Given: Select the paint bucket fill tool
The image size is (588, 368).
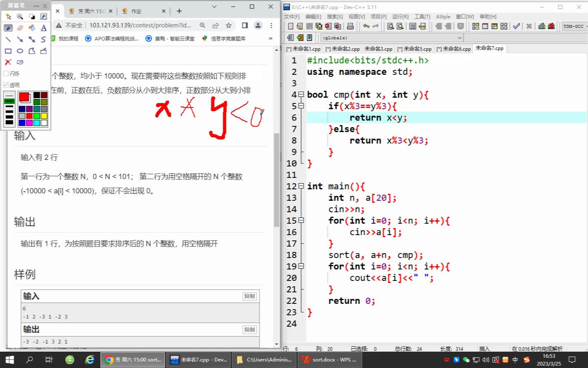Looking at the screenshot, I should (32, 28).
